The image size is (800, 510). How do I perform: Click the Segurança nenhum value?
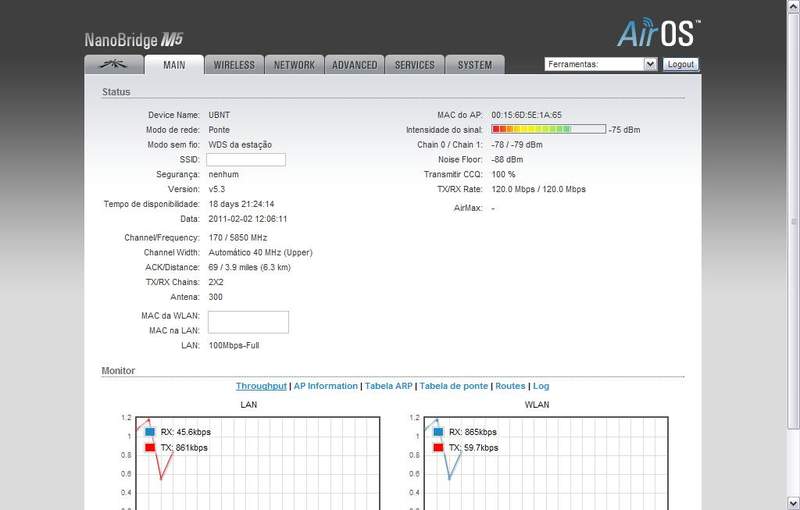[x=223, y=174]
